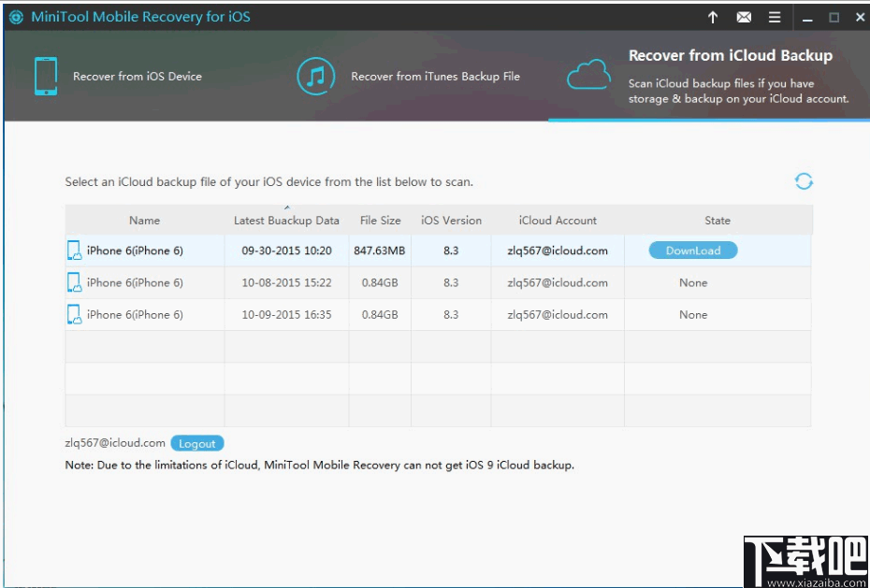870x588 pixels.
Task: Click the Name column header
Action: tap(144, 220)
